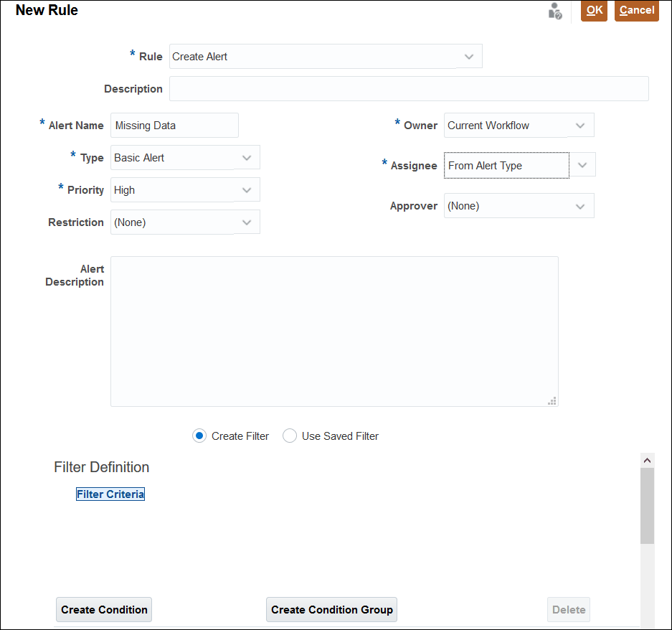
Task: Expand the Restriction dropdown
Action: click(x=247, y=222)
